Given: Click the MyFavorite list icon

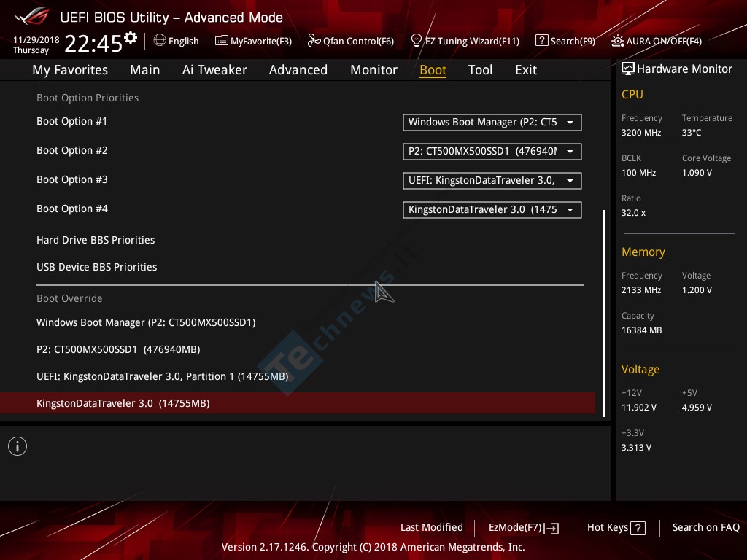Looking at the screenshot, I should [x=222, y=41].
